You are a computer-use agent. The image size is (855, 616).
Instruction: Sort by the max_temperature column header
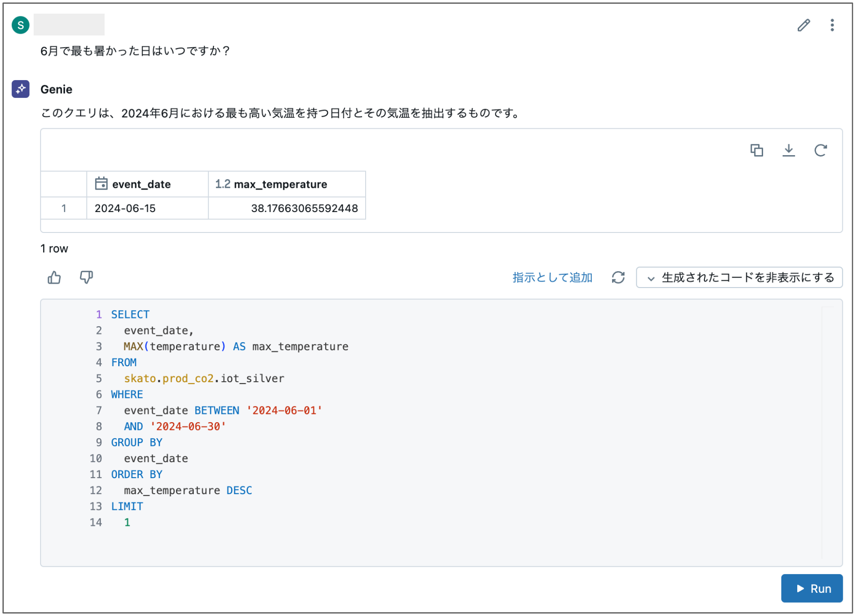(287, 184)
